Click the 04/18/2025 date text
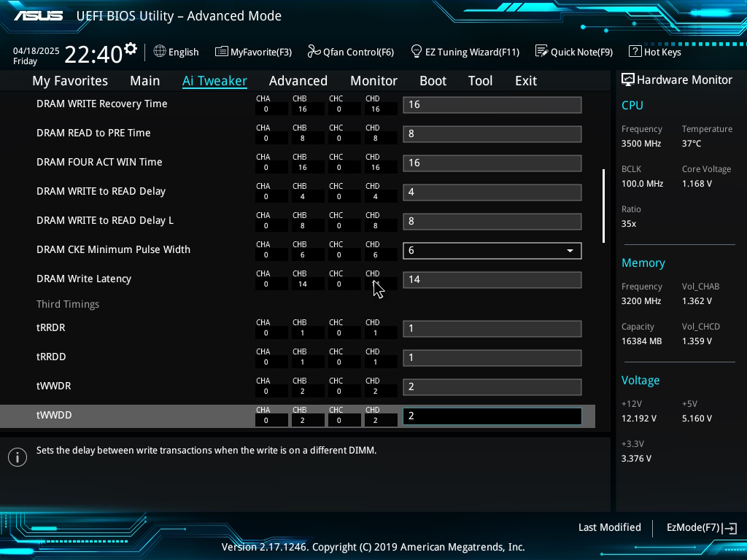The width and height of the screenshot is (747, 560). (x=36, y=51)
